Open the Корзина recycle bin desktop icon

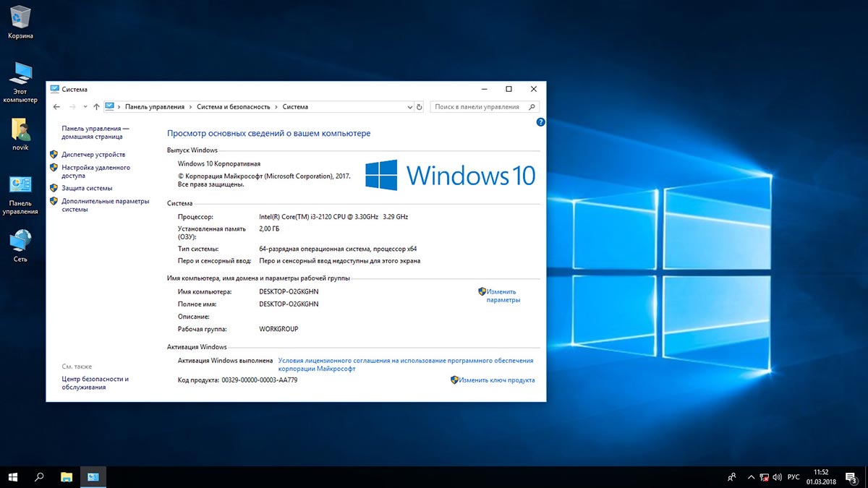pos(20,22)
